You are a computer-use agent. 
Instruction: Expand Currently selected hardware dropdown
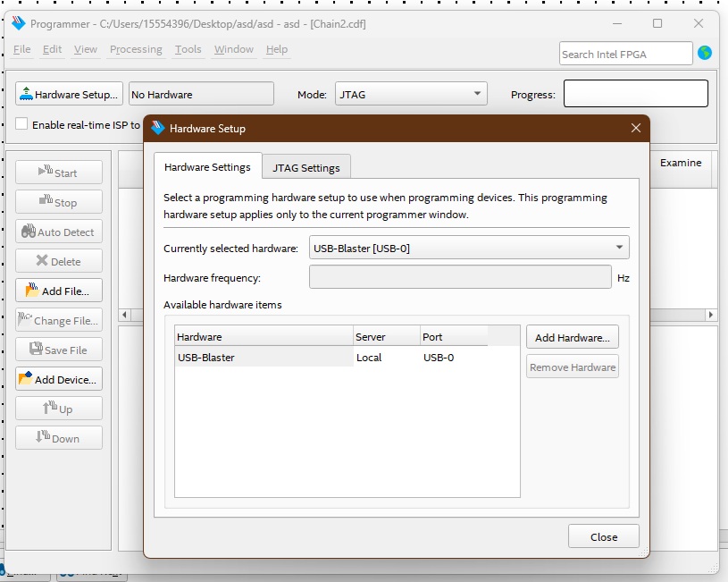(x=469, y=248)
